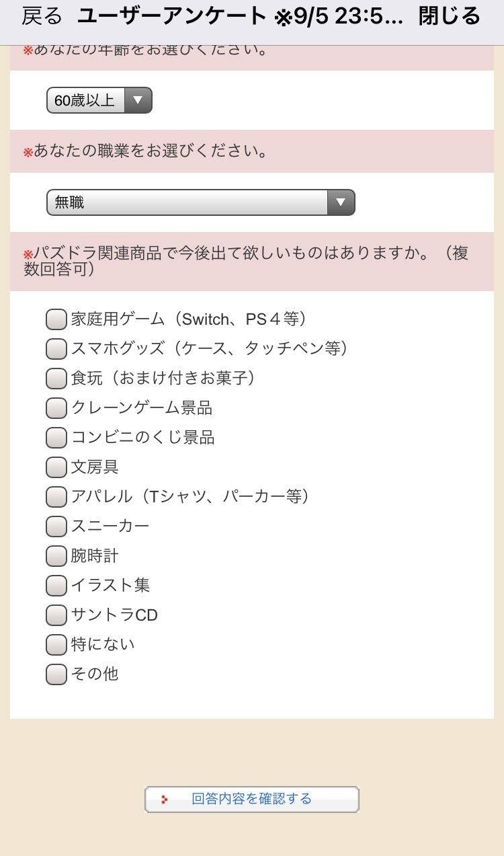504x856 pixels.
Task: Click the arrow on the 60歳以上 selector
Action: [x=138, y=100]
